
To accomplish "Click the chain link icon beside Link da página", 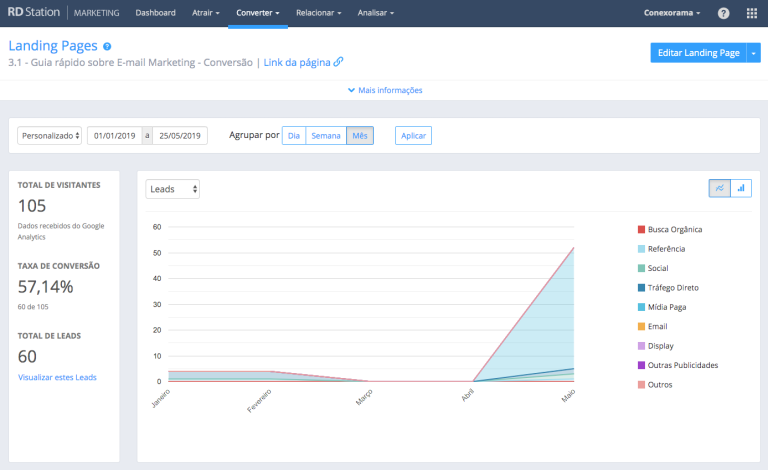I will pyautogui.click(x=339, y=62).
